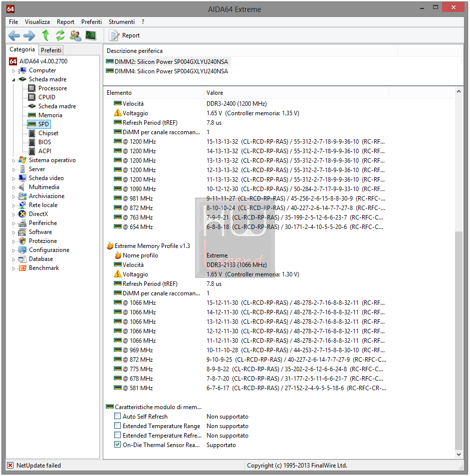The image size is (470, 476).
Task: Select AIDA64 v4.00.2700 root node
Action: pyautogui.click(x=43, y=61)
